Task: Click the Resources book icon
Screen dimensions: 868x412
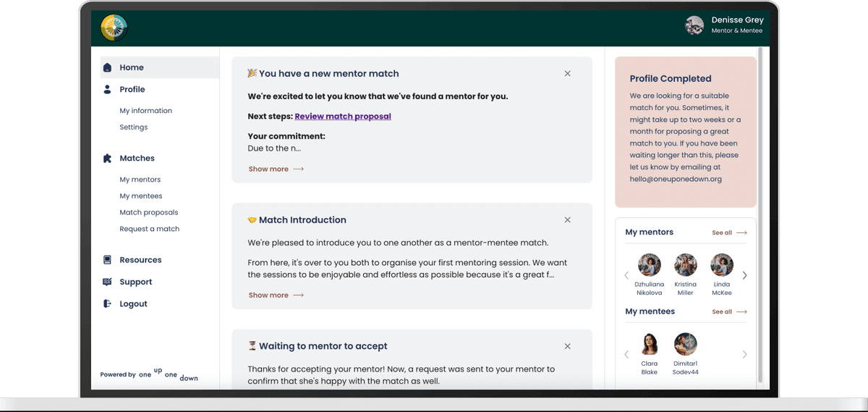Action: click(x=107, y=260)
